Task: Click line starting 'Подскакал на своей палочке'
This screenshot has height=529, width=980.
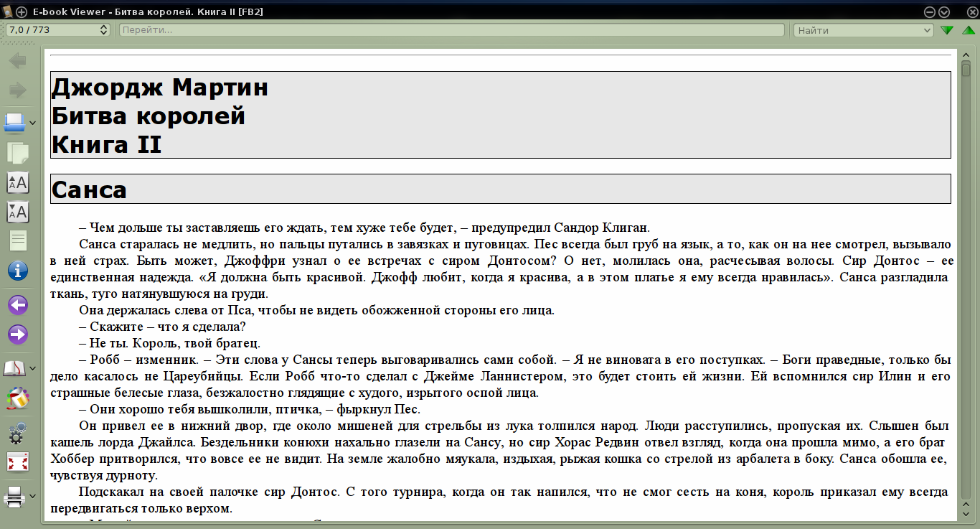Action: tap(514, 492)
